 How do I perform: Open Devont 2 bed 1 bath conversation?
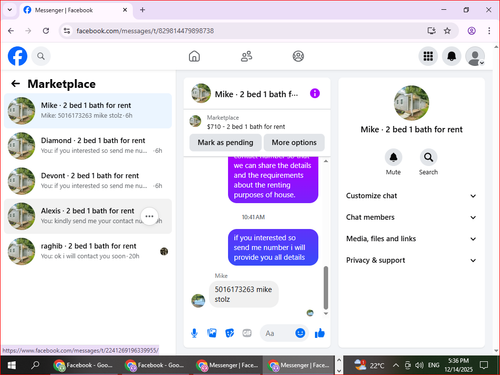coord(88,181)
